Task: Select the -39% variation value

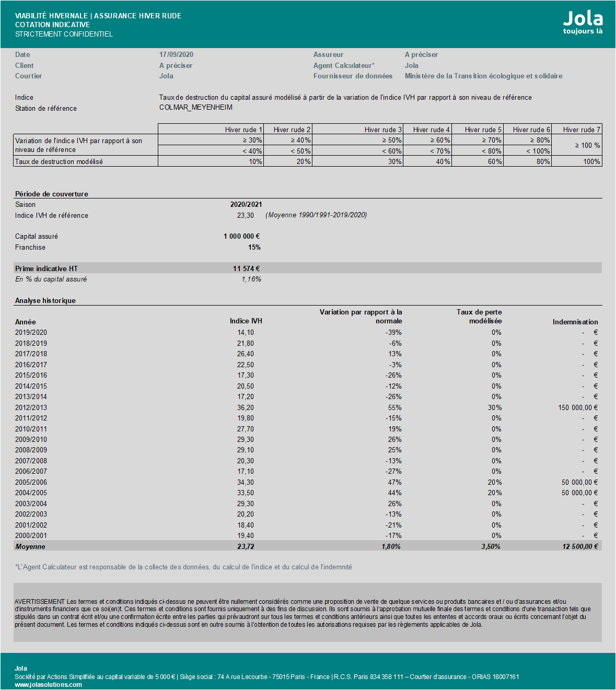Action: click(393, 332)
